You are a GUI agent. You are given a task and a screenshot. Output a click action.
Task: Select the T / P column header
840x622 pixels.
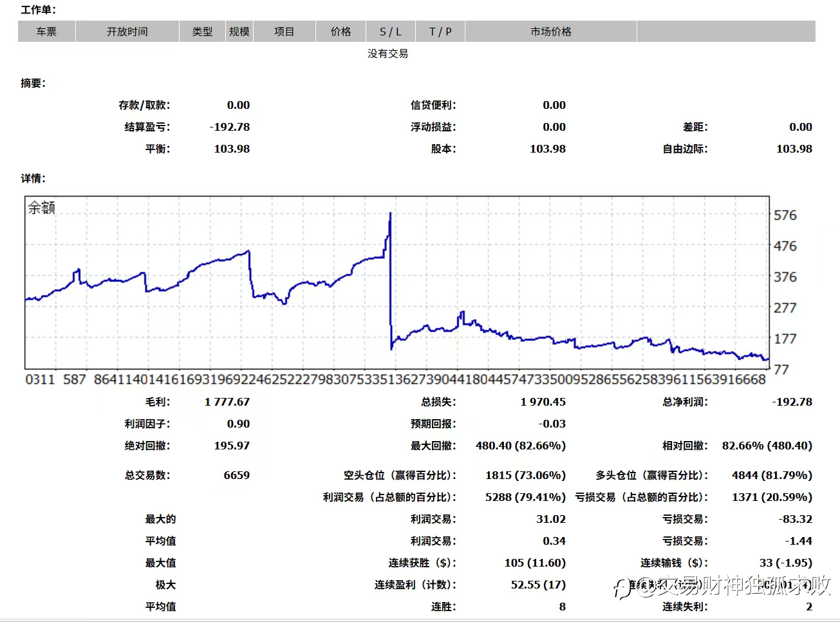[x=440, y=32]
